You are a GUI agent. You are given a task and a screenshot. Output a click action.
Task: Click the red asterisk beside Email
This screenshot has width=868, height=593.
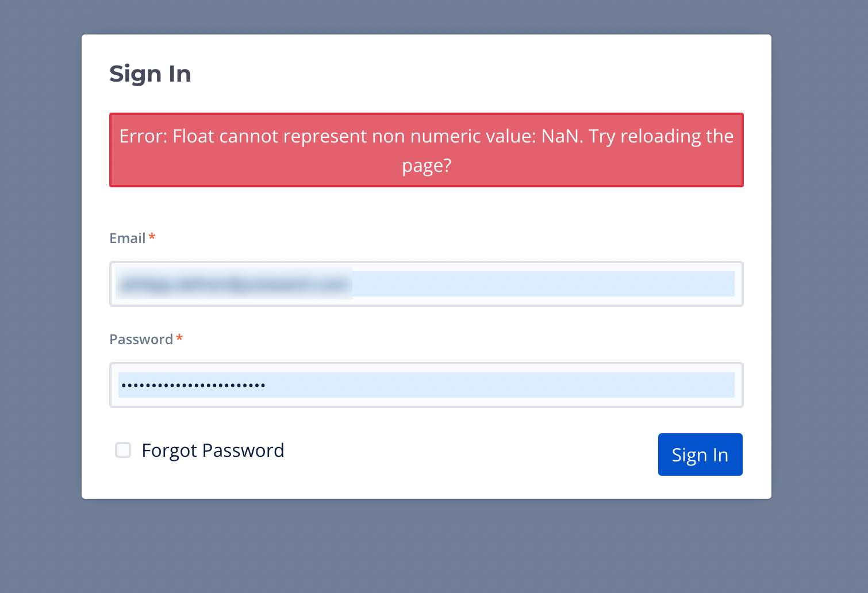pyautogui.click(x=152, y=237)
